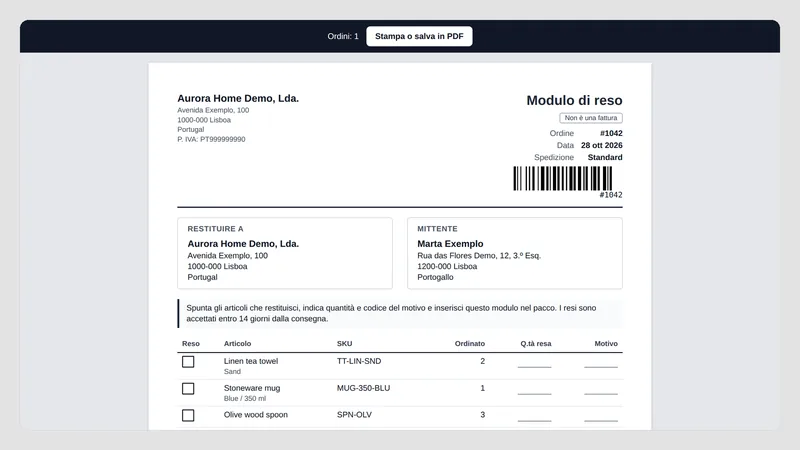Select shipping value 'Standard'
This screenshot has height=450, width=800.
point(605,158)
